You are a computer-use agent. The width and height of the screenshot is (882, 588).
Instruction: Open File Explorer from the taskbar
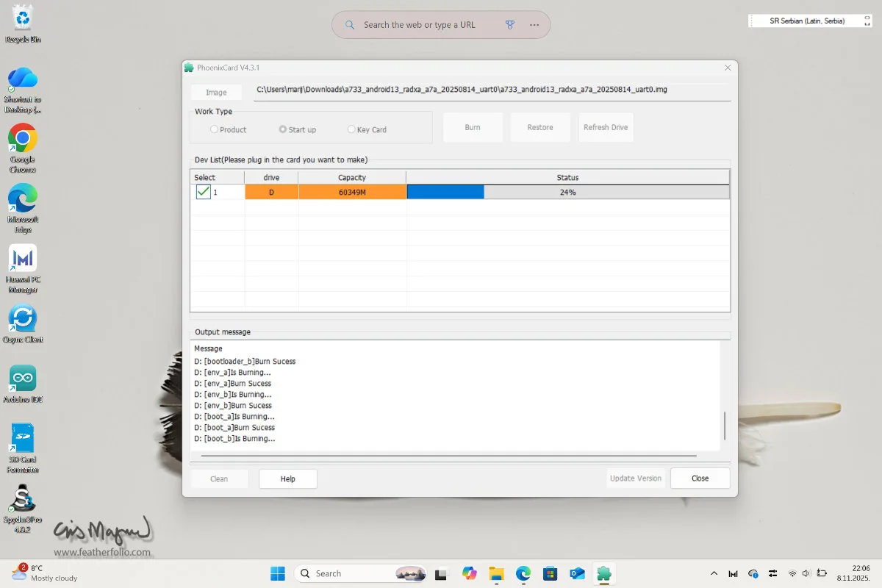click(496, 573)
